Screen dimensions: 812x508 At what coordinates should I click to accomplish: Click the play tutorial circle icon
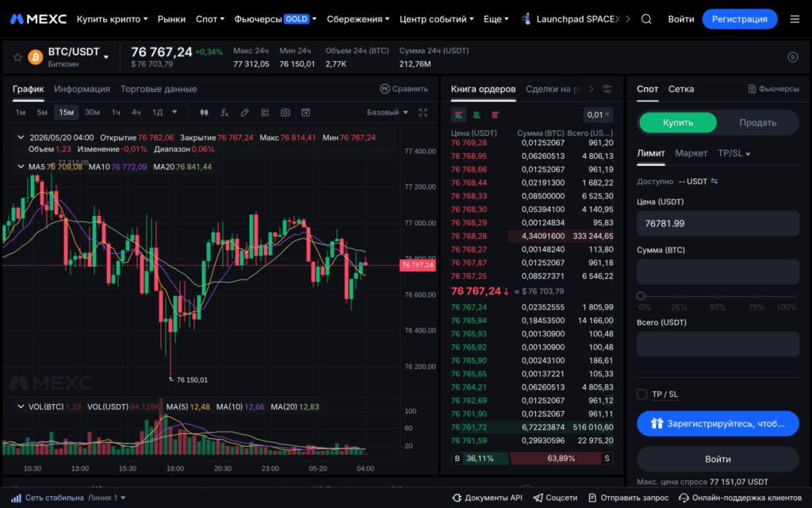793,57
